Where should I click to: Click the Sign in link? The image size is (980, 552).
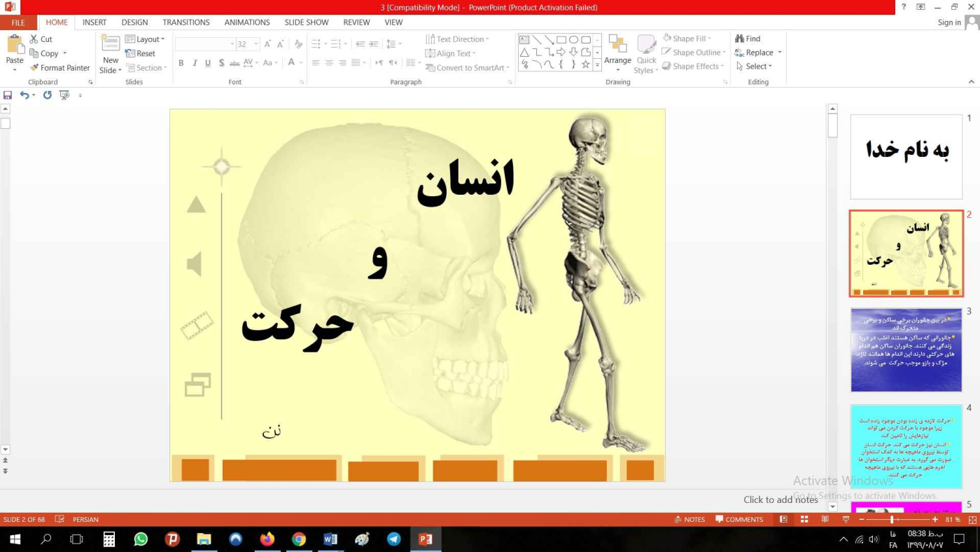pyautogui.click(x=948, y=22)
